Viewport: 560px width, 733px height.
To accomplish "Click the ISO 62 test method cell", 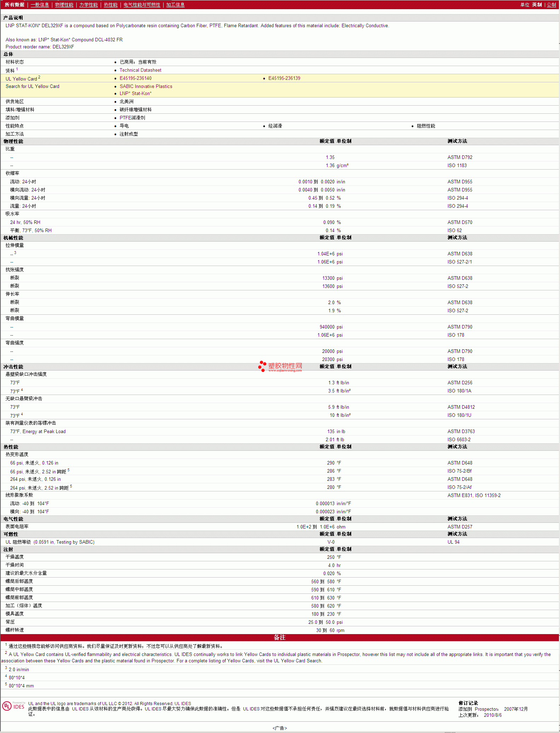I will pyautogui.click(x=454, y=230).
